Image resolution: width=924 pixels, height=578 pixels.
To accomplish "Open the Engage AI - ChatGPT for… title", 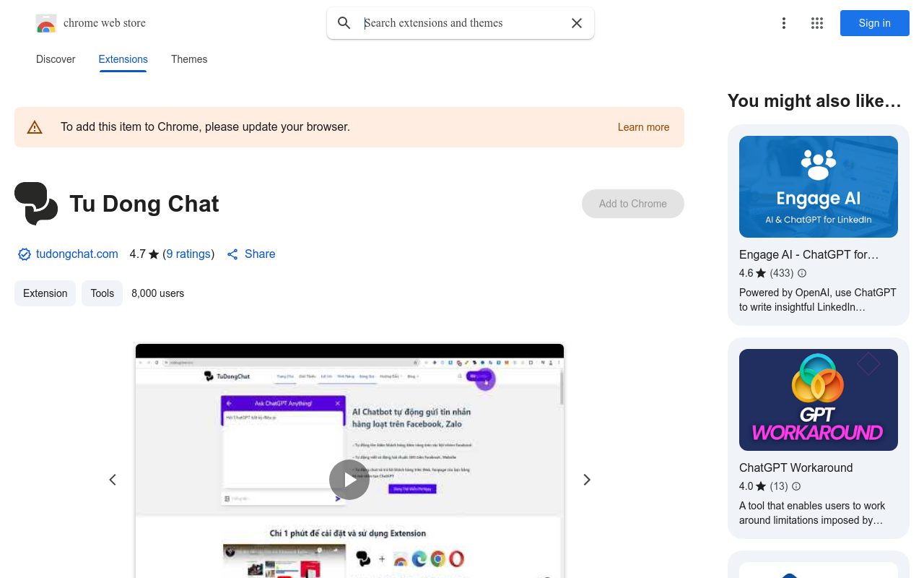I will point(808,254).
